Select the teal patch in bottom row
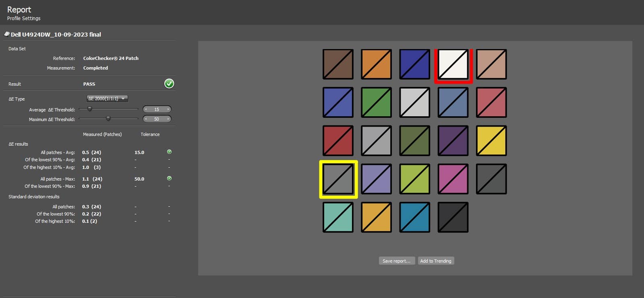 click(338, 217)
